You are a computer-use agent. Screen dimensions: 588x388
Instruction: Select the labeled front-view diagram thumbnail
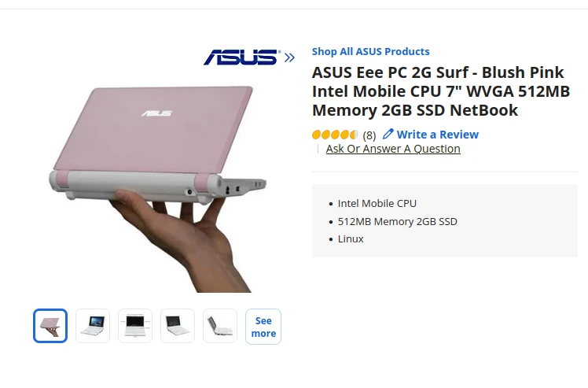(x=135, y=326)
